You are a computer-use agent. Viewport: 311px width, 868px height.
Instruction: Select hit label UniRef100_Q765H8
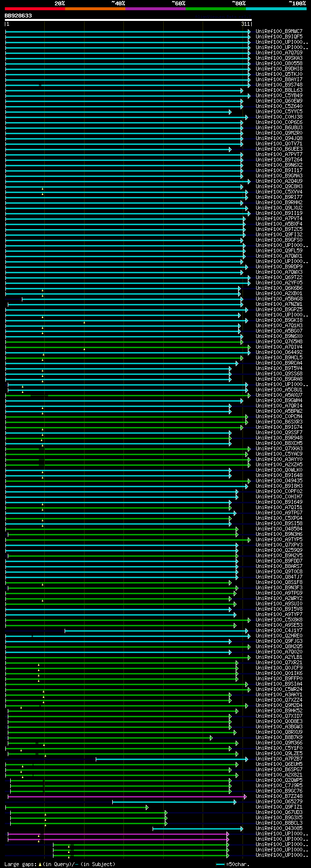pos(279,342)
